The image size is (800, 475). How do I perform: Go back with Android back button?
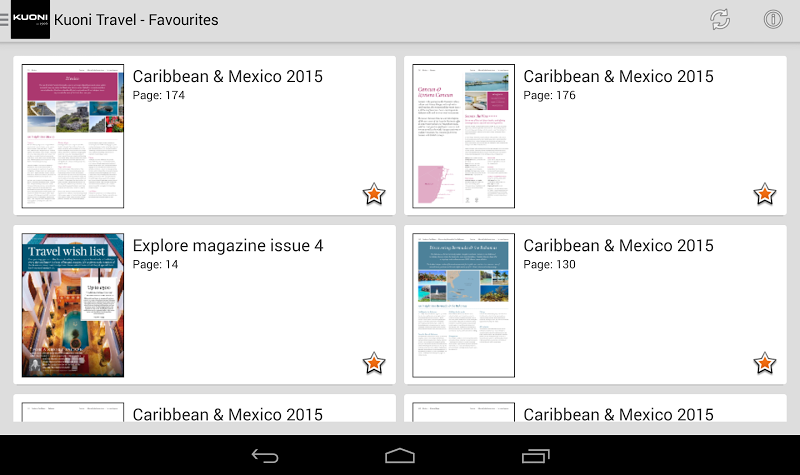click(265, 456)
